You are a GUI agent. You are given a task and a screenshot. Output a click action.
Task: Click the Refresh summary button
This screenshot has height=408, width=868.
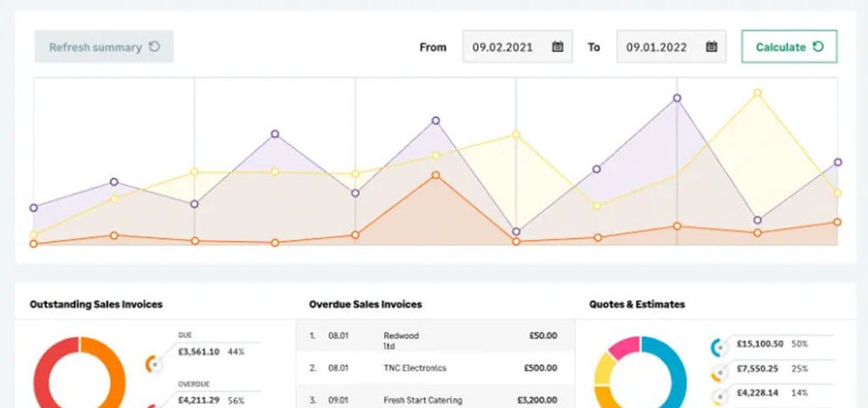[104, 47]
